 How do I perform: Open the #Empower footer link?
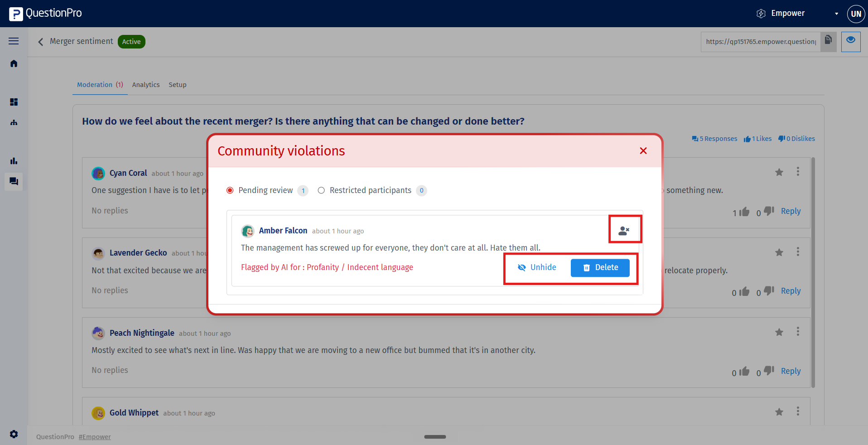[x=95, y=437]
